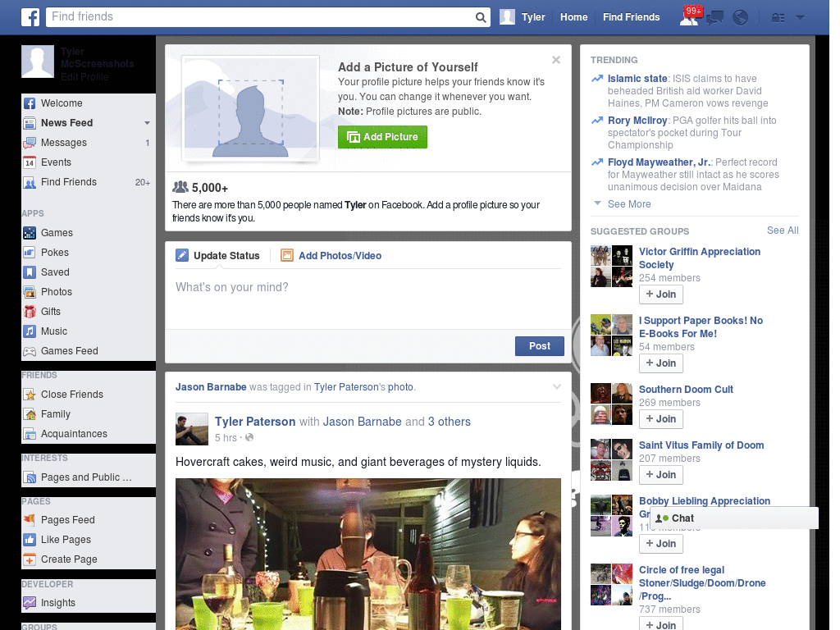Open the hovercraft cakes post photo

click(x=368, y=554)
